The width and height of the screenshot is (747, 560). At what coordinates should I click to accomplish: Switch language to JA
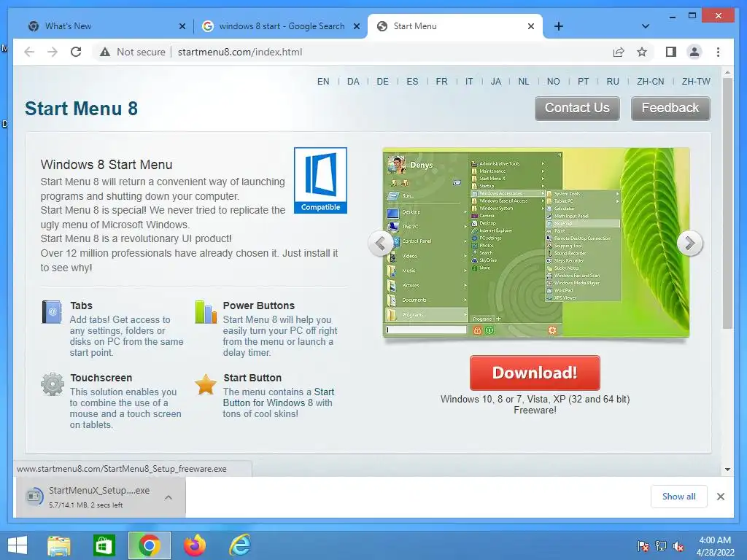click(x=496, y=82)
